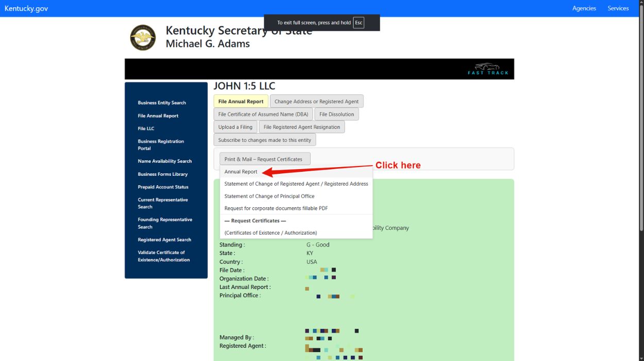Choose Certificates of Existence / Authorization option

[296, 233]
